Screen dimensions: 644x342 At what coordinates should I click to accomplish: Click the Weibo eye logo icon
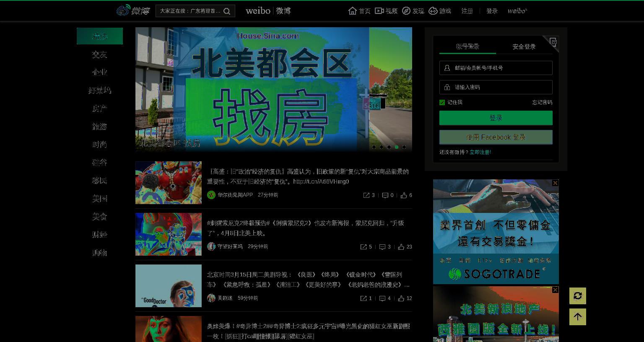pyautogui.click(x=123, y=10)
